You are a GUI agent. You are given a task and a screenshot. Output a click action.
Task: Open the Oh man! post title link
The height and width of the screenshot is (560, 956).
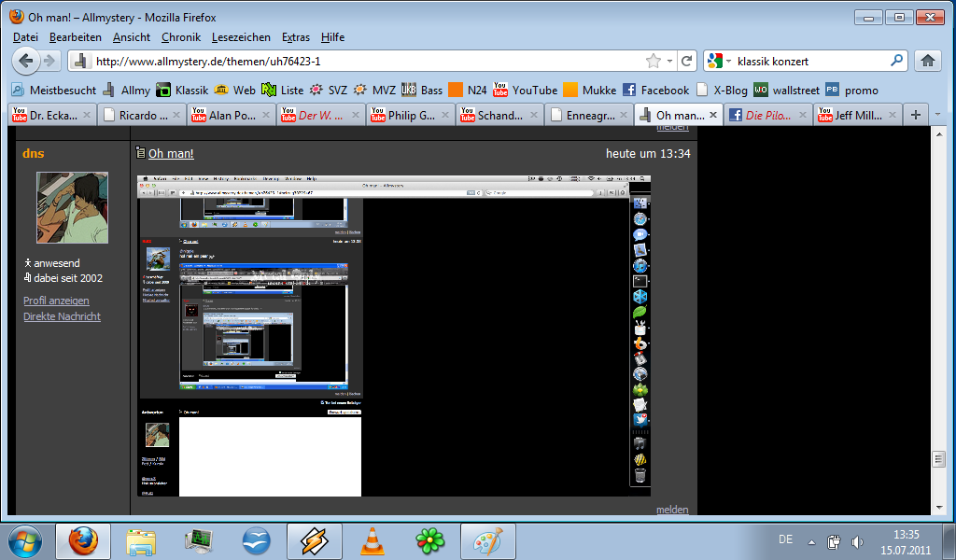pyautogui.click(x=171, y=154)
